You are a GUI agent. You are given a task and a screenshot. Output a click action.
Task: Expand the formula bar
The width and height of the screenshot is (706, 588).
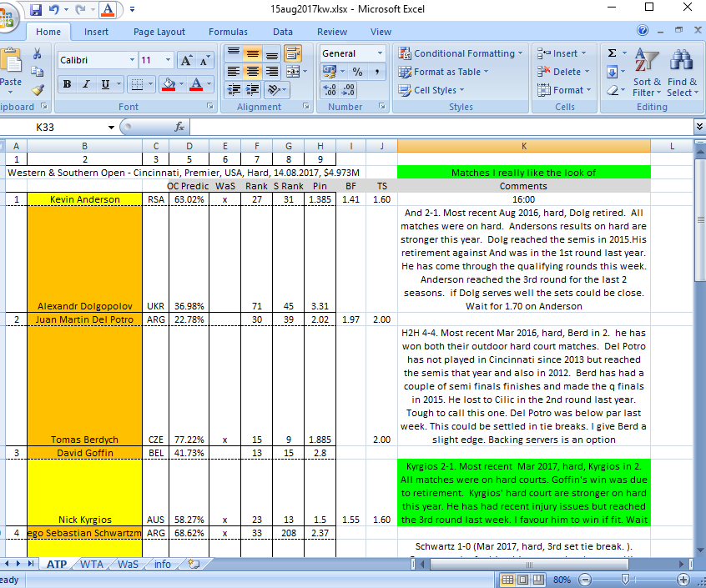699,127
